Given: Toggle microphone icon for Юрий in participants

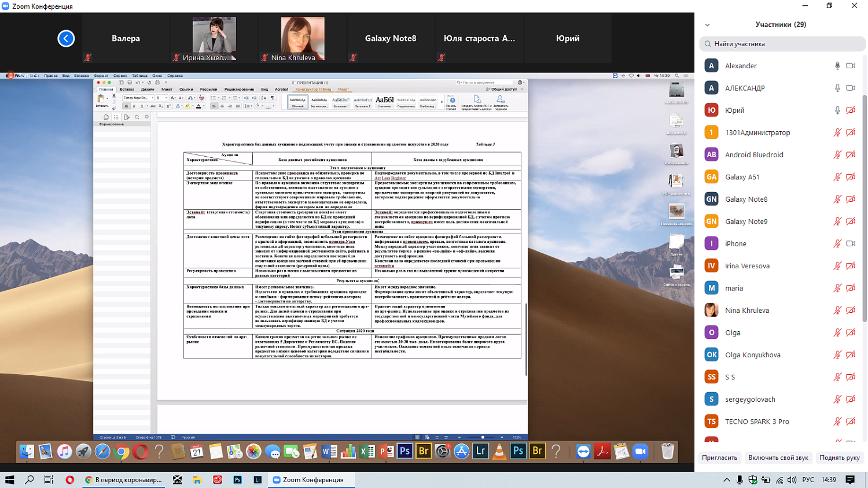Looking at the screenshot, I should click(837, 110).
